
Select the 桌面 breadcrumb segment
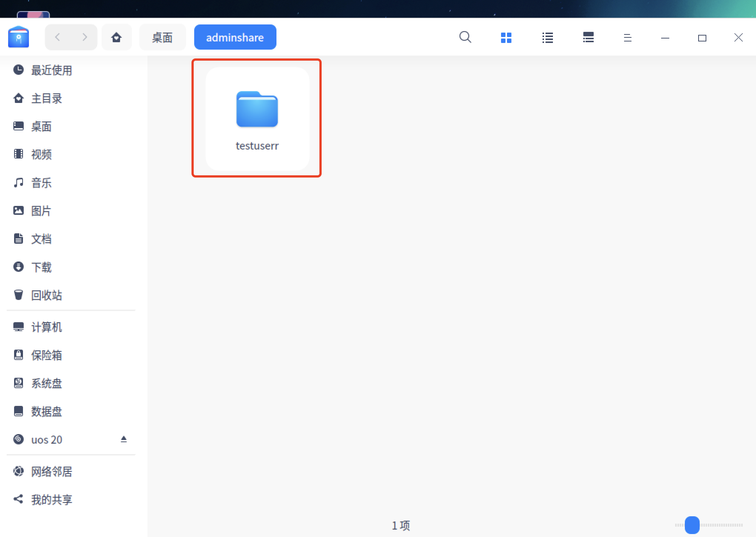(162, 37)
